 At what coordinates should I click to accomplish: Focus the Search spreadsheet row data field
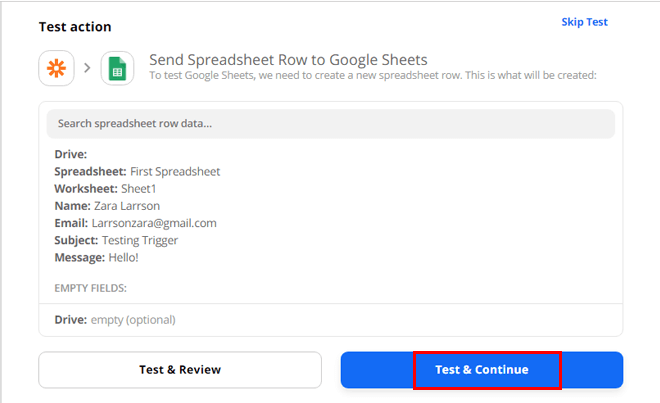pos(331,124)
